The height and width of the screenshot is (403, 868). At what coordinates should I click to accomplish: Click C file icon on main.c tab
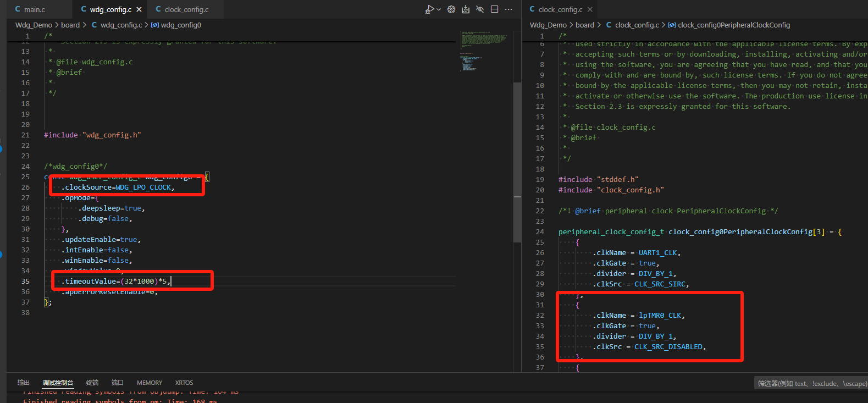(x=18, y=9)
